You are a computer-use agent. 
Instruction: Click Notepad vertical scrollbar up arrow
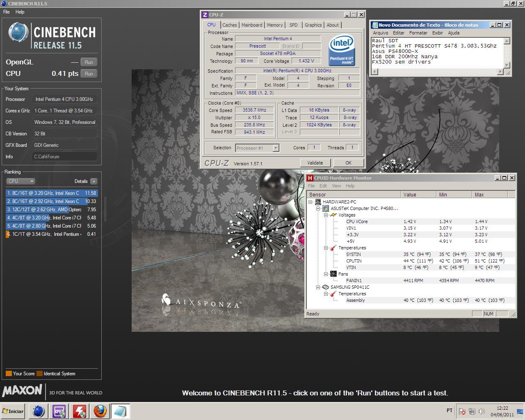coord(507,41)
